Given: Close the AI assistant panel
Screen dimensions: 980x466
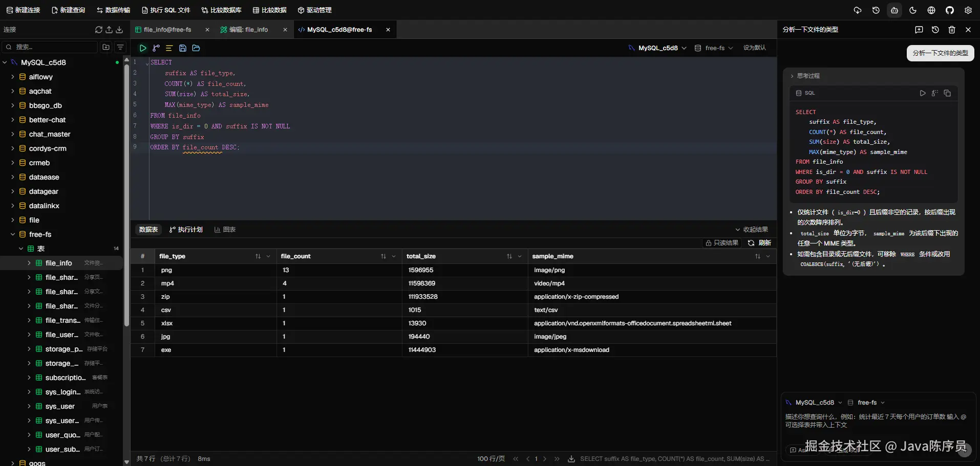Looking at the screenshot, I should pos(968,30).
